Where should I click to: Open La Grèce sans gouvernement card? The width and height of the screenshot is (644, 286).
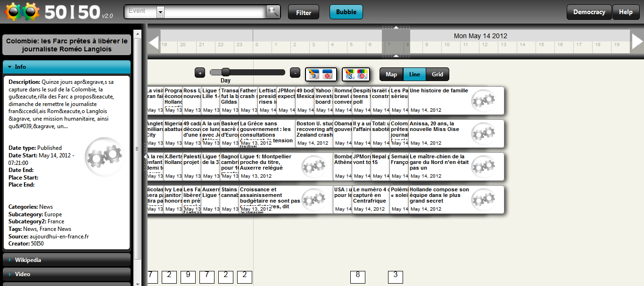(267, 133)
